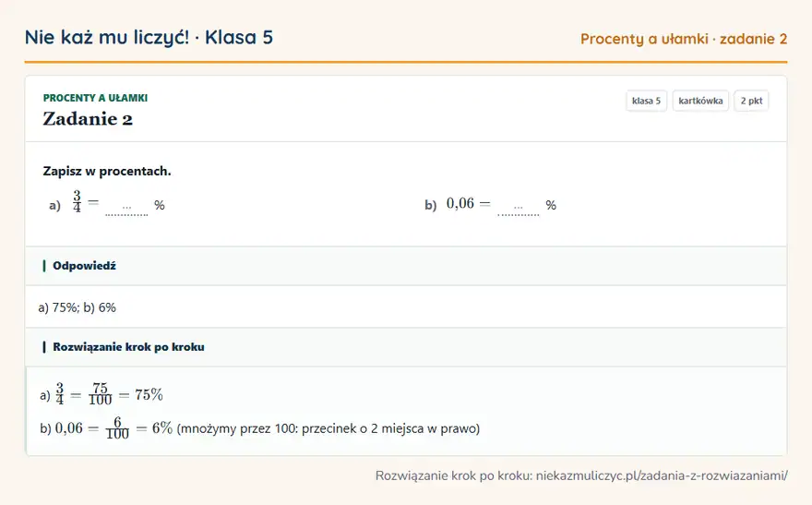Click the '0,06' value in exercise b)
The width and height of the screenshot is (812, 505).
click(460, 203)
